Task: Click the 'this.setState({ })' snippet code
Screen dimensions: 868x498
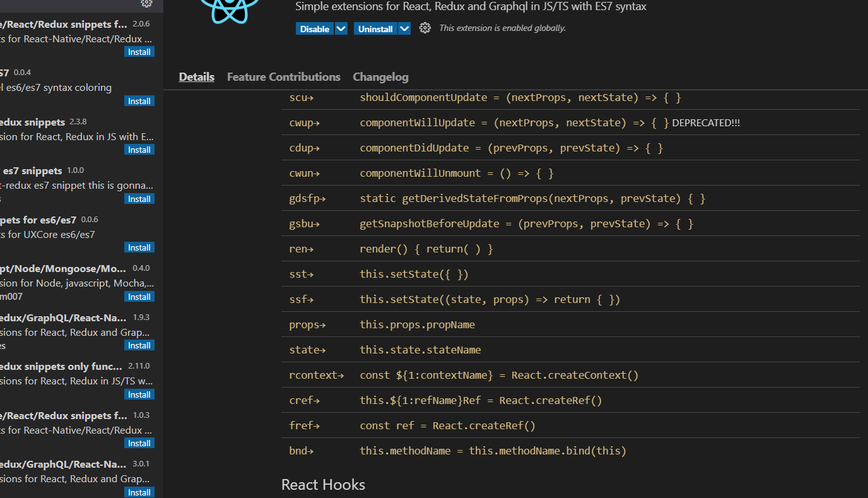Action: coord(414,275)
